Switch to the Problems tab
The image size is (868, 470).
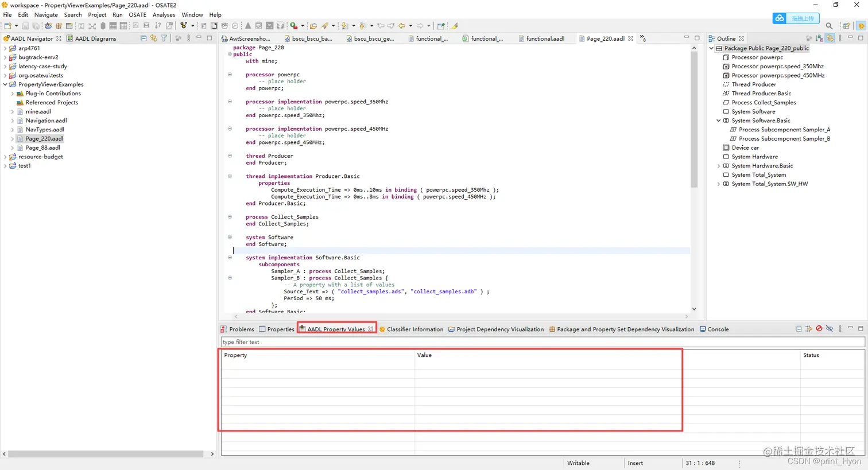(237, 329)
